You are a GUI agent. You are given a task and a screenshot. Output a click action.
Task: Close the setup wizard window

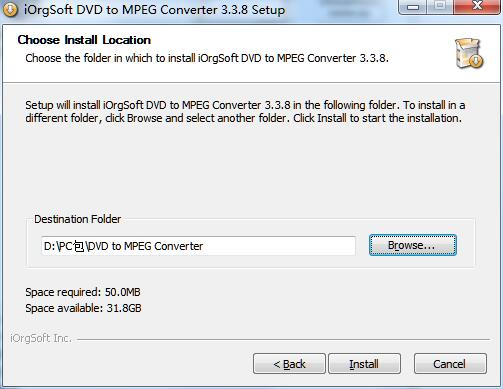pyautogui.click(x=477, y=7)
